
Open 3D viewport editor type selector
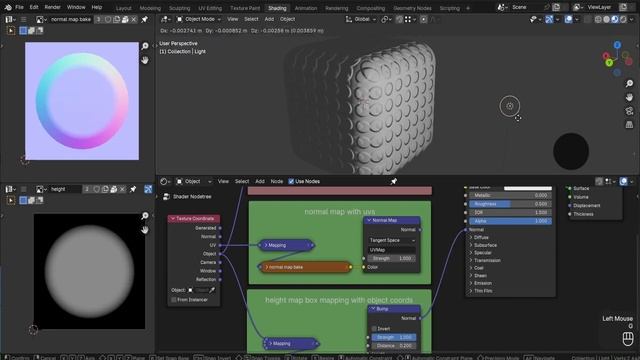click(165, 19)
